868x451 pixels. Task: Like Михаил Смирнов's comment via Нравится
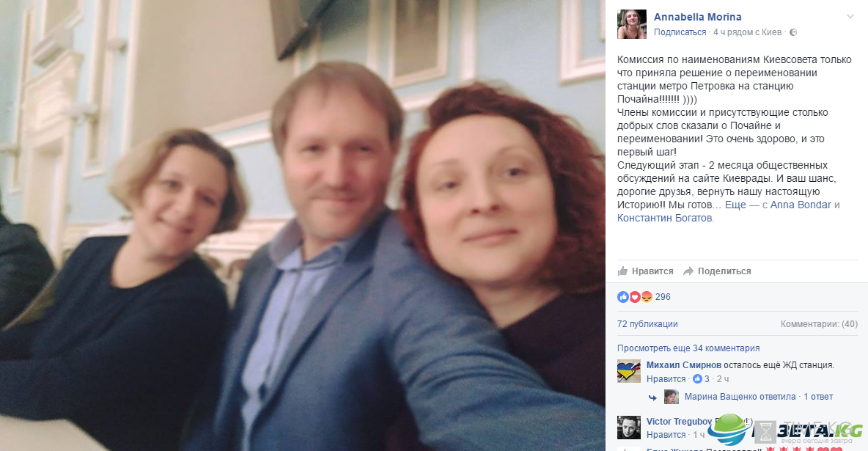click(x=666, y=379)
